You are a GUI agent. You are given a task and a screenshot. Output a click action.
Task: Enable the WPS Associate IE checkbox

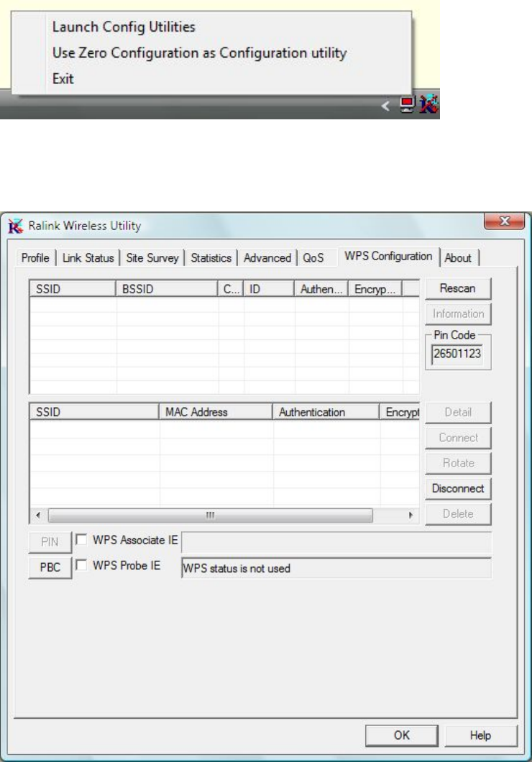(x=81, y=539)
